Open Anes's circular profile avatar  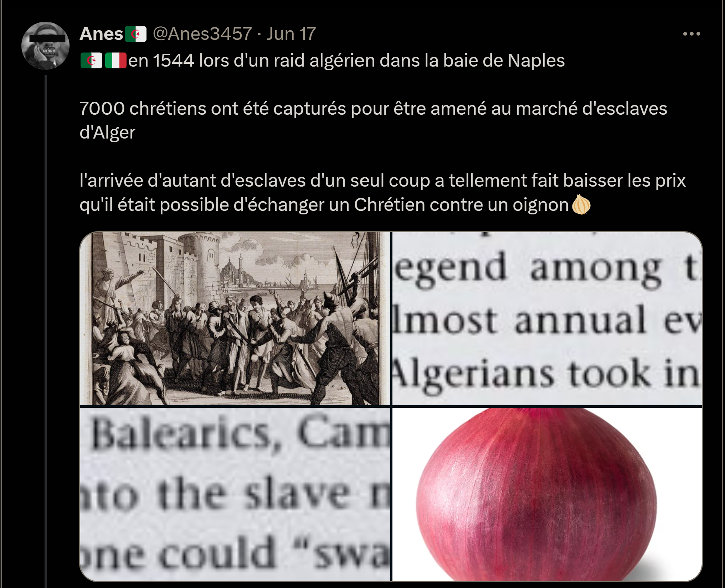coord(45,46)
